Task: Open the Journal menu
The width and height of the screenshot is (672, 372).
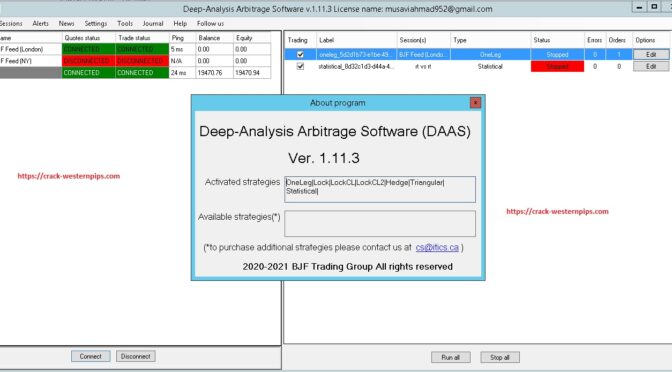Action: tap(153, 24)
